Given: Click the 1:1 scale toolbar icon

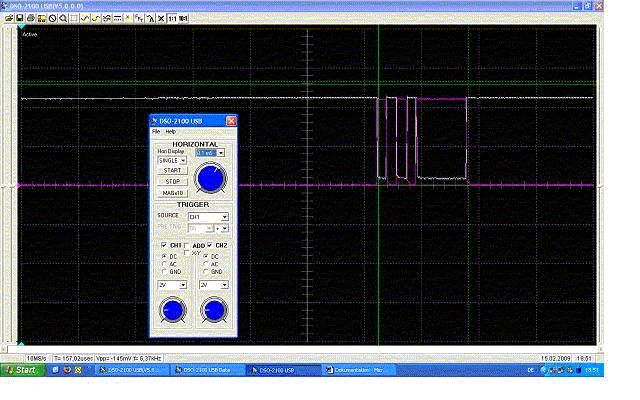Looking at the screenshot, I should pos(171,18).
